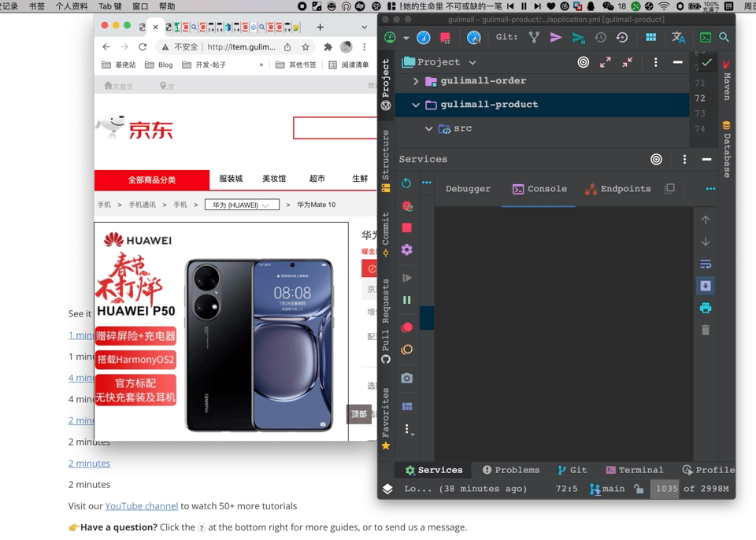Toggle Scroll to End in console
Image resolution: width=756 pixels, height=540 pixels.
tap(706, 286)
